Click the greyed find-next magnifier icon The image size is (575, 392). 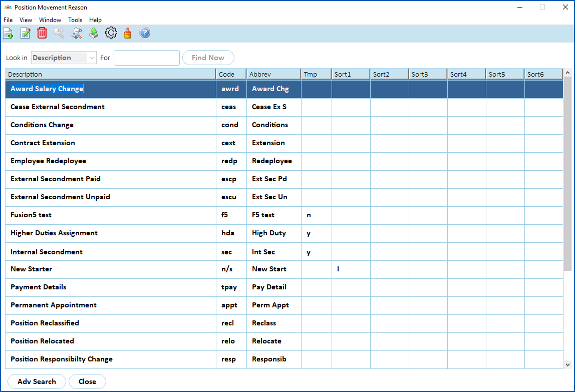pyautogui.click(x=59, y=33)
